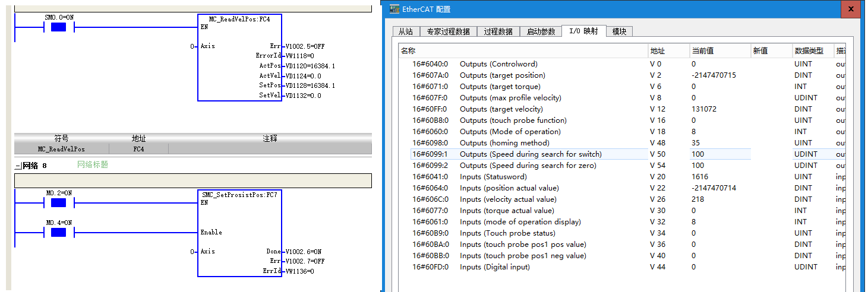Select the Outputs (target position) row
Viewport: 868px width, 292px height.
click(x=623, y=75)
